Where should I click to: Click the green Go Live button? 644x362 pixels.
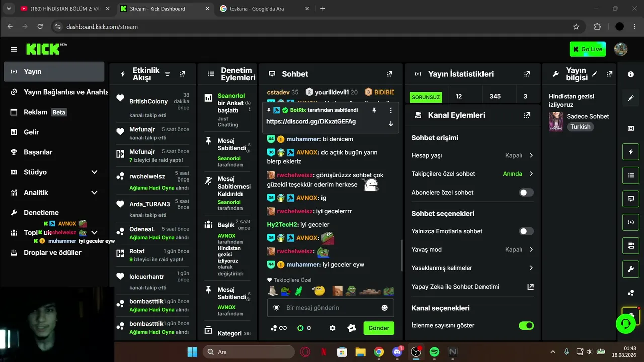click(x=588, y=49)
